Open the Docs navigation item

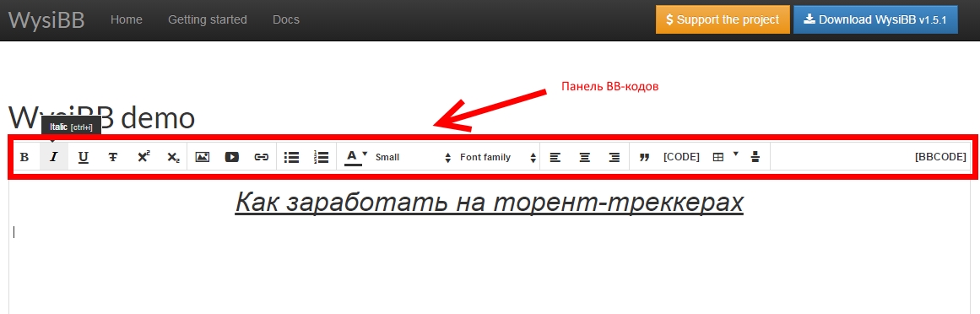coord(286,20)
